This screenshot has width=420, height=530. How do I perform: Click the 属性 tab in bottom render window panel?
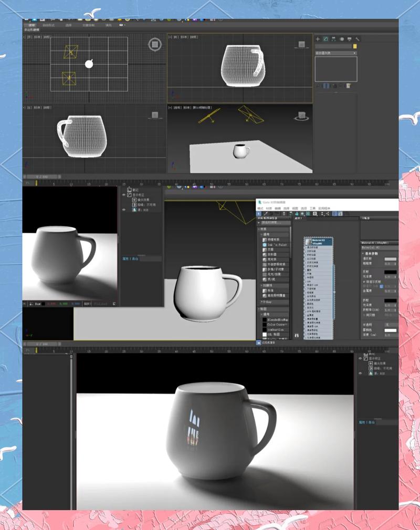(x=362, y=422)
